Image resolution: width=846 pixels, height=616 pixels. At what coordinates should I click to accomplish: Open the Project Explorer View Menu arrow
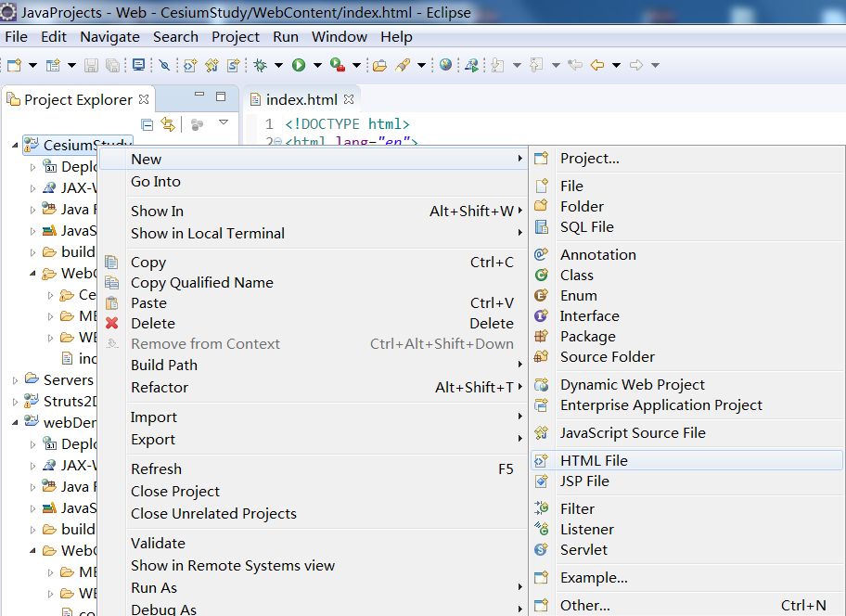point(224,122)
